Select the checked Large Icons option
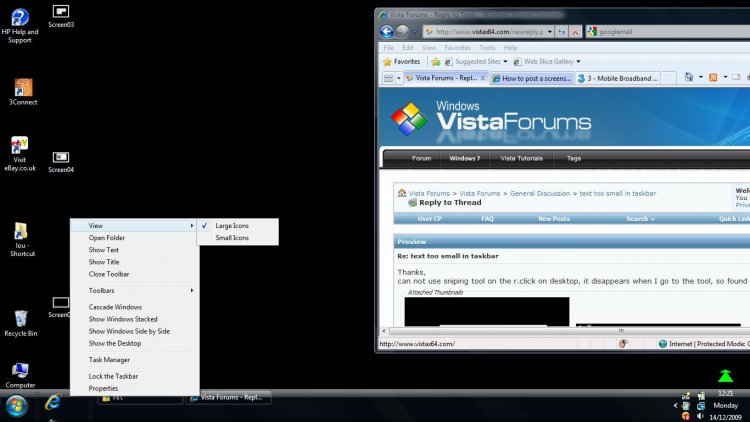Screen dimensions: 750x422 [232, 226]
